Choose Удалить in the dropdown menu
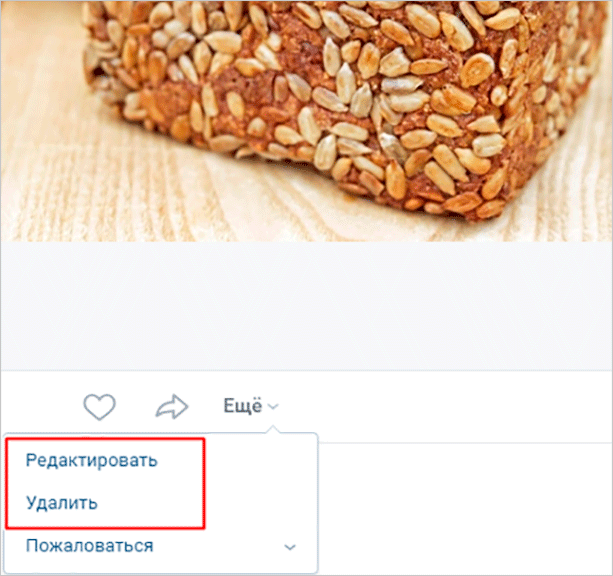The height and width of the screenshot is (576, 613). point(62,502)
